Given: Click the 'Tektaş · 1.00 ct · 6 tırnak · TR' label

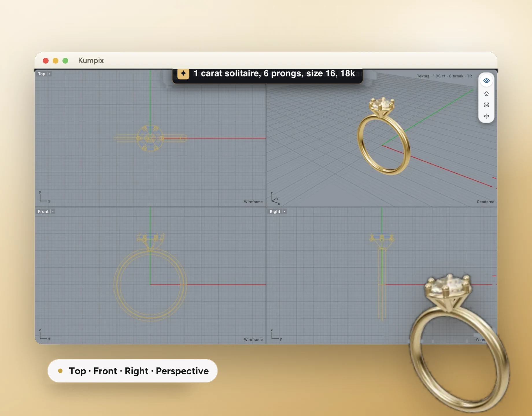Looking at the screenshot, I should [444, 76].
